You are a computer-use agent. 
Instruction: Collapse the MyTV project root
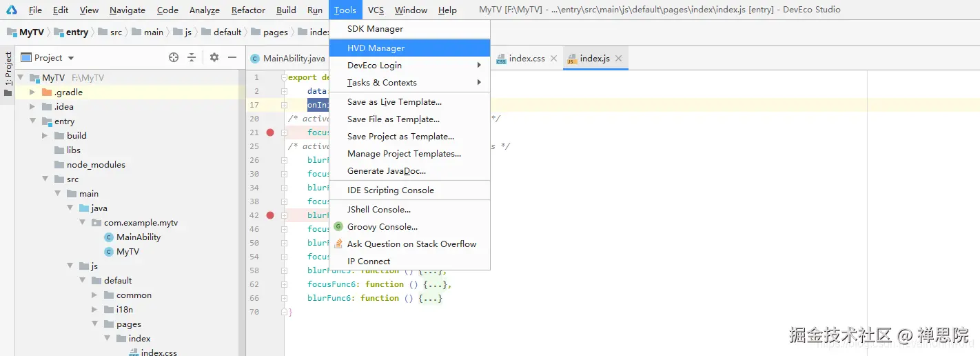click(21, 78)
